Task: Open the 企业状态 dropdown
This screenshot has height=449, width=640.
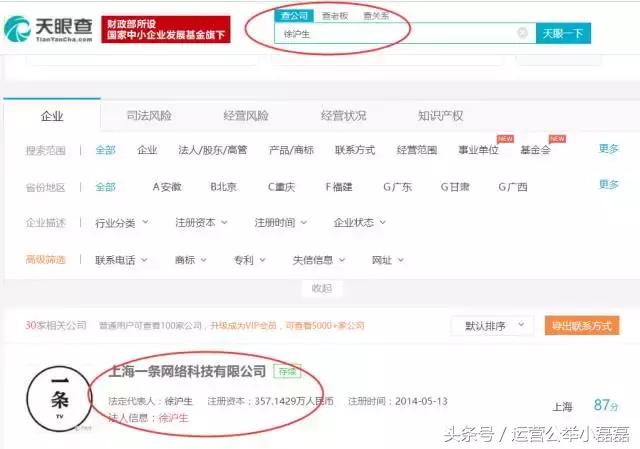Action: [360, 223]
